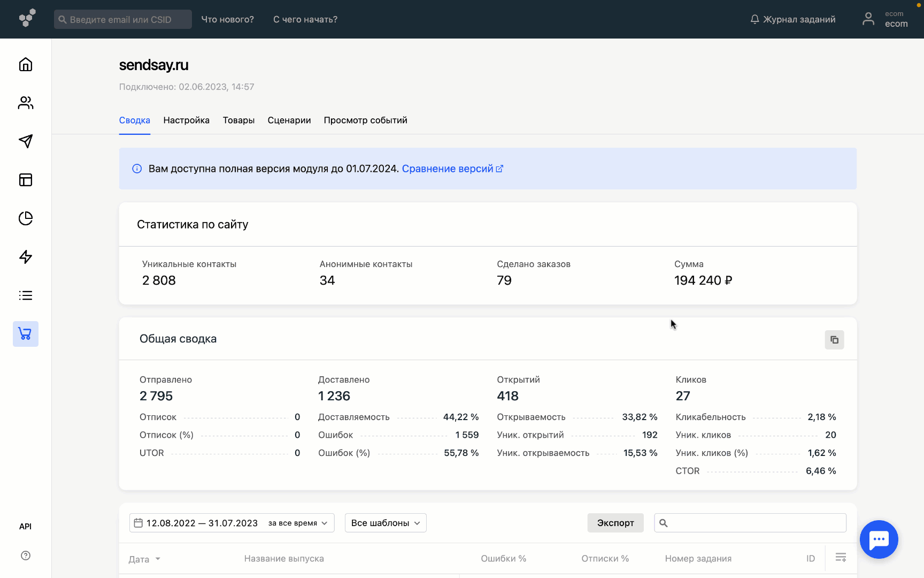Click the Сумма value 194 240 ₽
Image resolution: width=924 pixels, height=578 pixels.
point(703,280)
